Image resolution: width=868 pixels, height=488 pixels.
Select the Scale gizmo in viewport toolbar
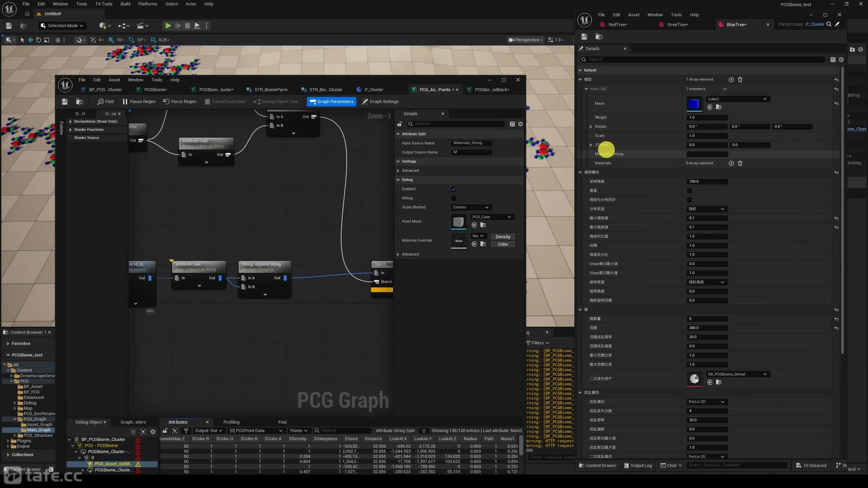pyautogui.click(x=47, y=40)
